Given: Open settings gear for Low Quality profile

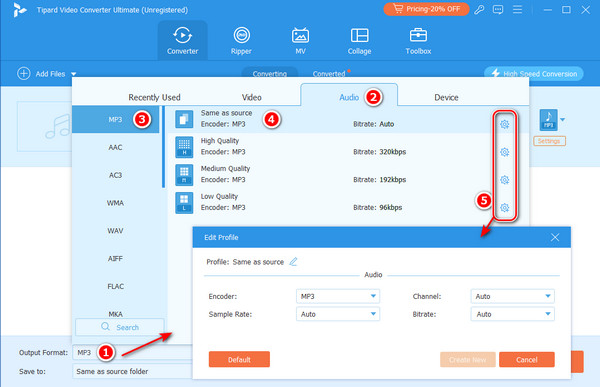Looking at the screenshot, I should [505, 207].
